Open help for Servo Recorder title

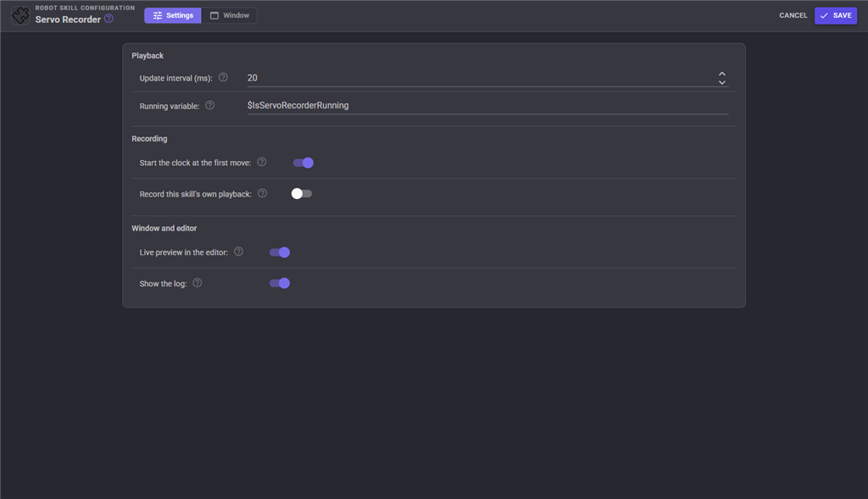tap(109, 19)
